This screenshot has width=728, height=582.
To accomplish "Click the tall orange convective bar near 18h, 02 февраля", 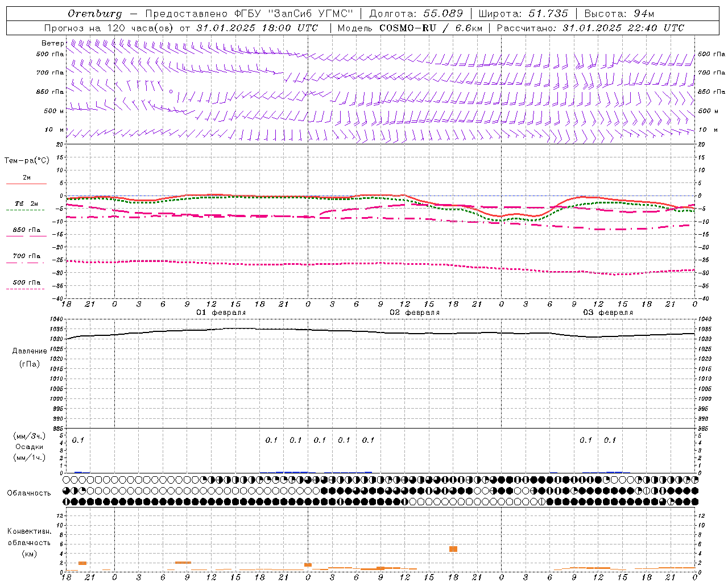I will 453,549.
